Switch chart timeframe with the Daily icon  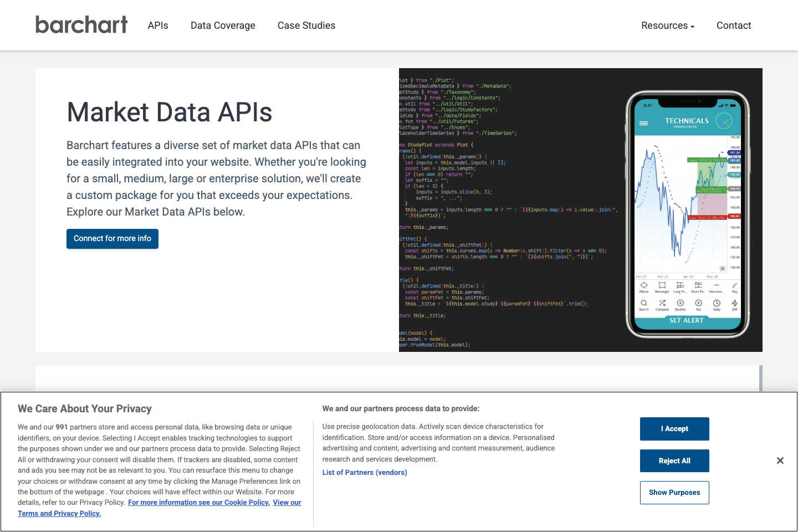717,303
